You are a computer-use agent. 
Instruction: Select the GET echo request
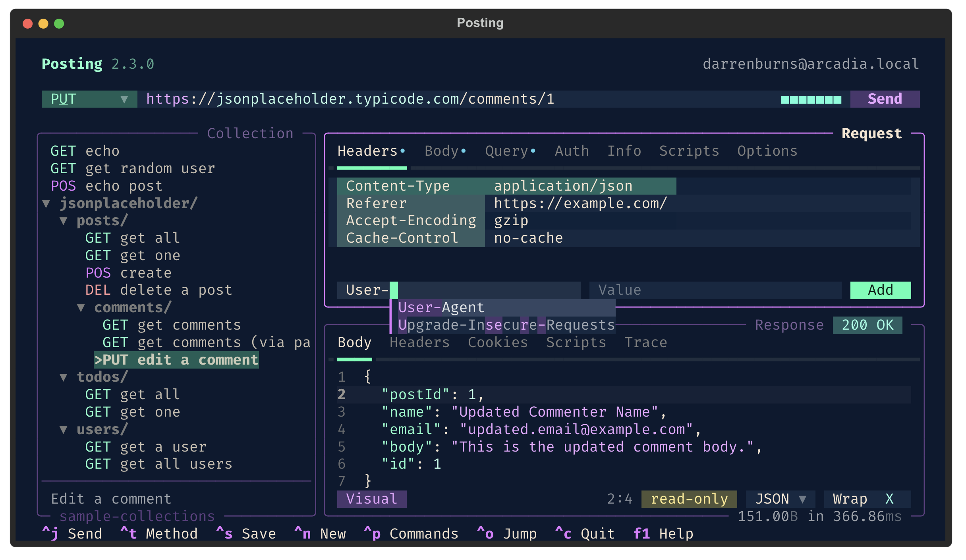(85, 151)
